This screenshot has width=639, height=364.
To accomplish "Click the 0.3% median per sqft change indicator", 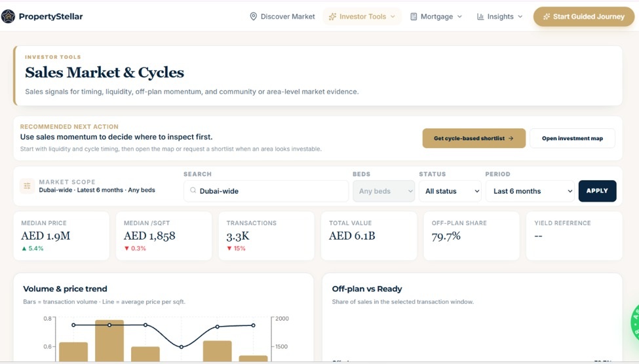I will 135,248.
